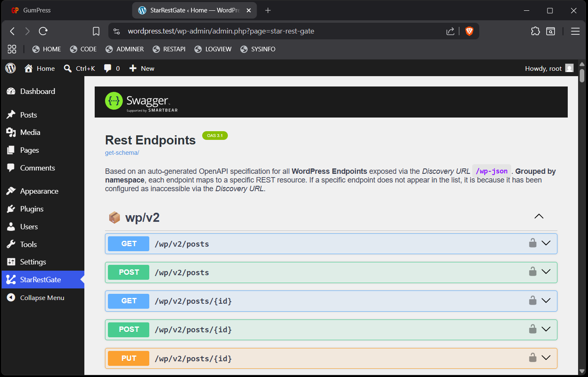Click authorization lock on POST /wp/v2/posts/{id}
The height and width of the screenshot is (377, 588).
(x=533, y=329)
